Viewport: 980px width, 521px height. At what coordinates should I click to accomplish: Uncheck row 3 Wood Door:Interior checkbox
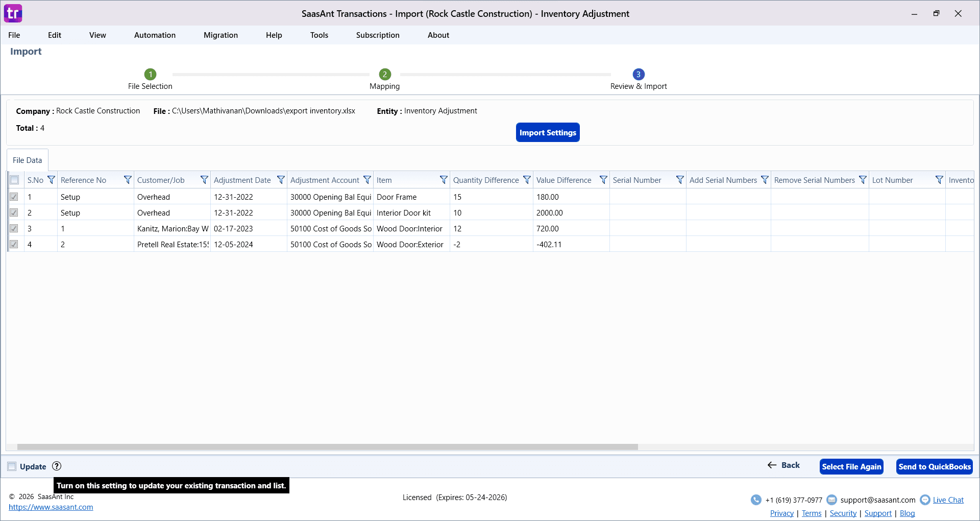(x=14, y=228)
